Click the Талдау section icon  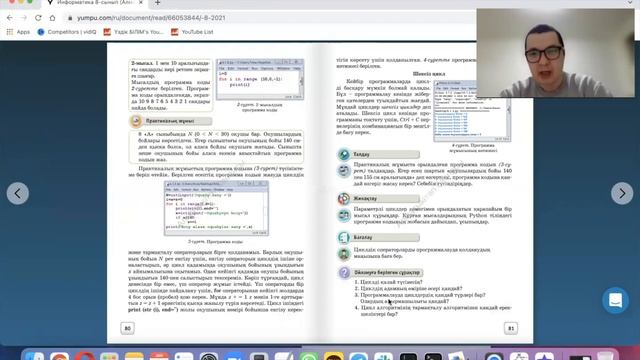click(344, 154)
